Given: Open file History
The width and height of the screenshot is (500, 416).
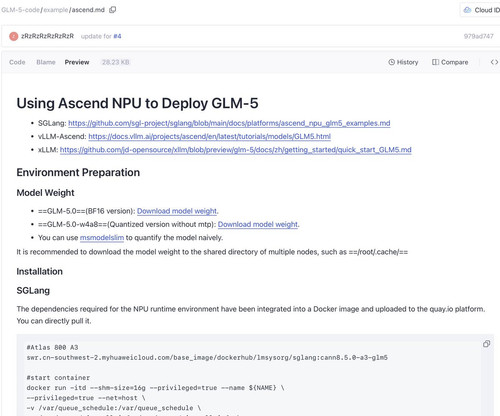Looking at the screenshot, I should (x=403, y=62).
